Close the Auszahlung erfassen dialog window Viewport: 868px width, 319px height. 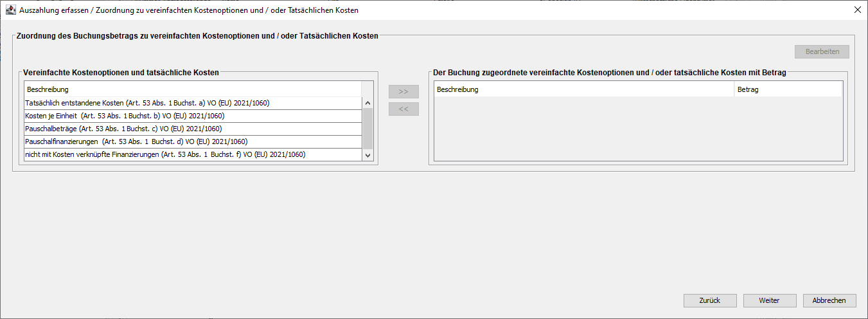[857, 10]
